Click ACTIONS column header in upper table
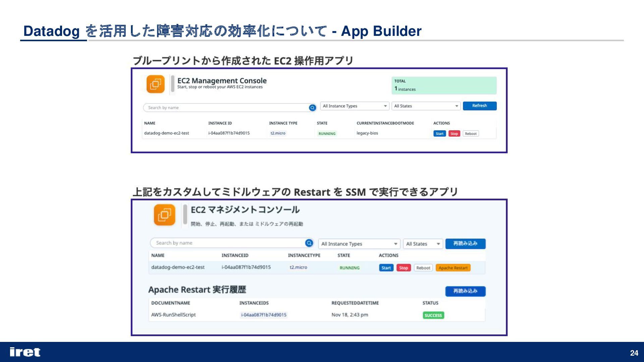 [x=441, y=123]
